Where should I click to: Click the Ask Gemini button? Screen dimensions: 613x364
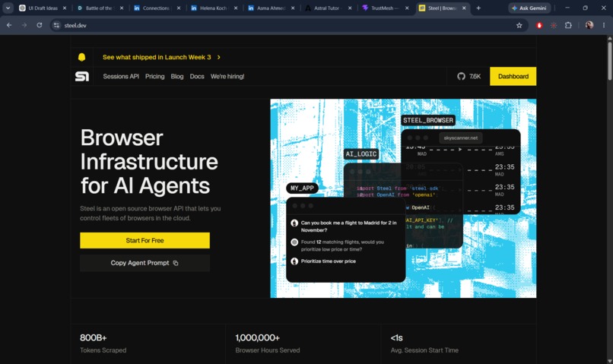click(529, 8)
